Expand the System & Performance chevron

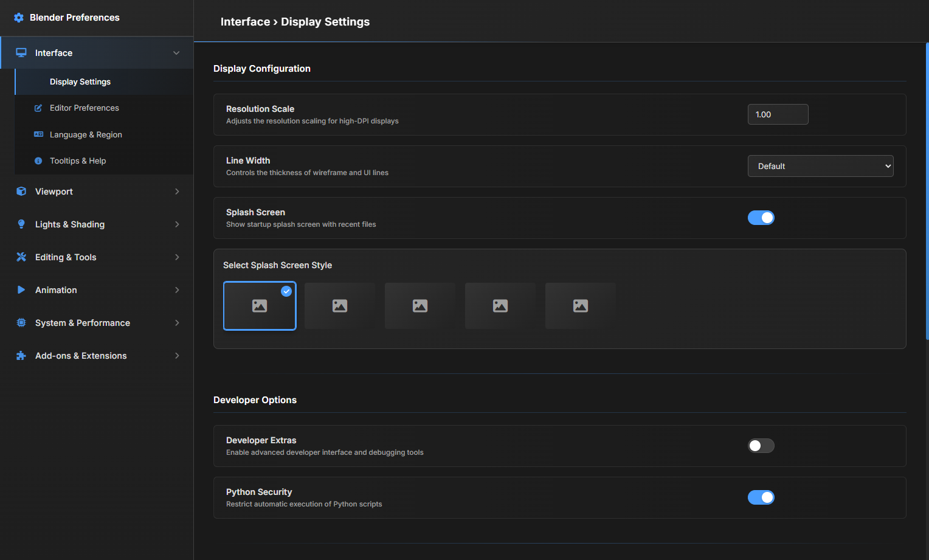coord(177,323)
